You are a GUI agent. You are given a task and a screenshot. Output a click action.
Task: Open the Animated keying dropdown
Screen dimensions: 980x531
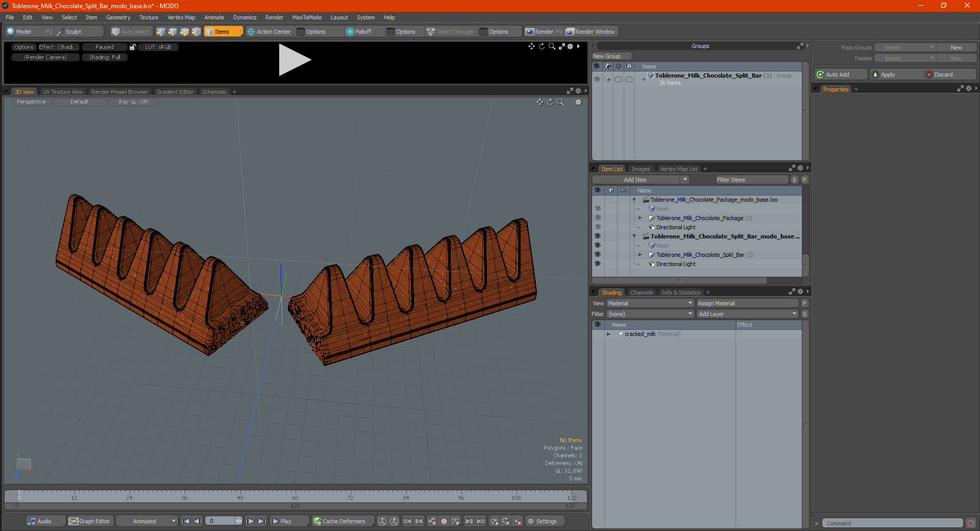click(147, 521)
